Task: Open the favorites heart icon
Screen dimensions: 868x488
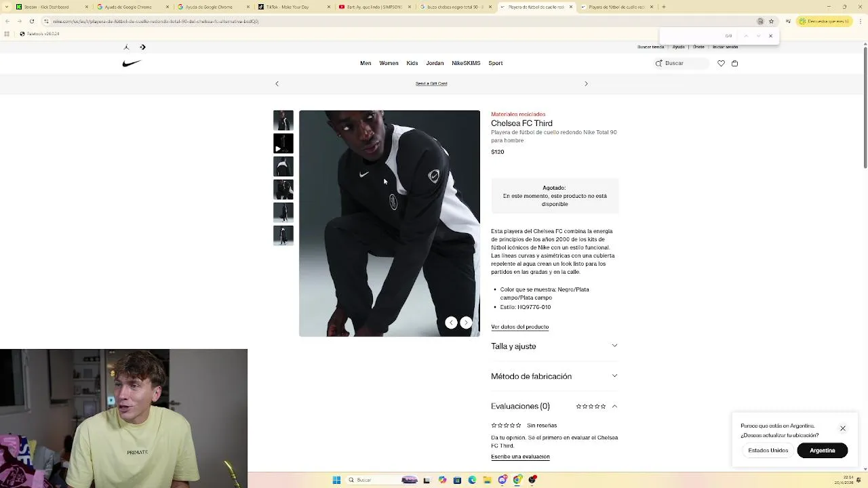Action: tap(721, 63)
